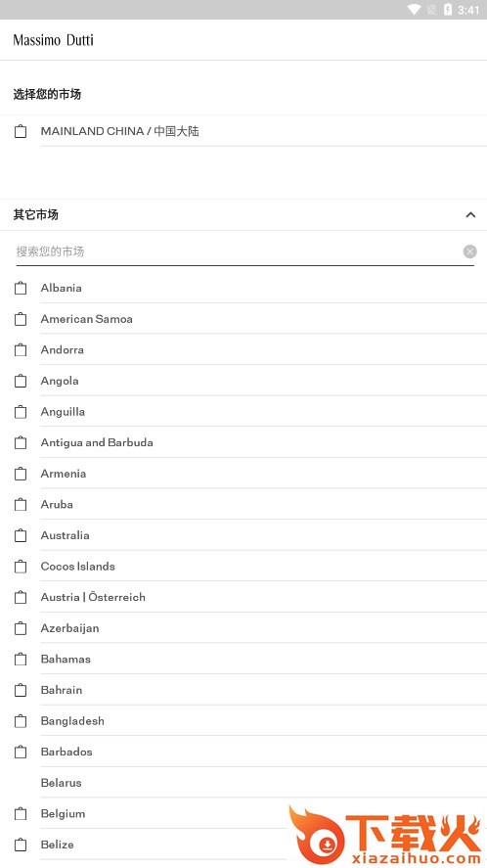487x868 pixels.
Task: Select bag icon next to Angola
Action: pos(21,381)
